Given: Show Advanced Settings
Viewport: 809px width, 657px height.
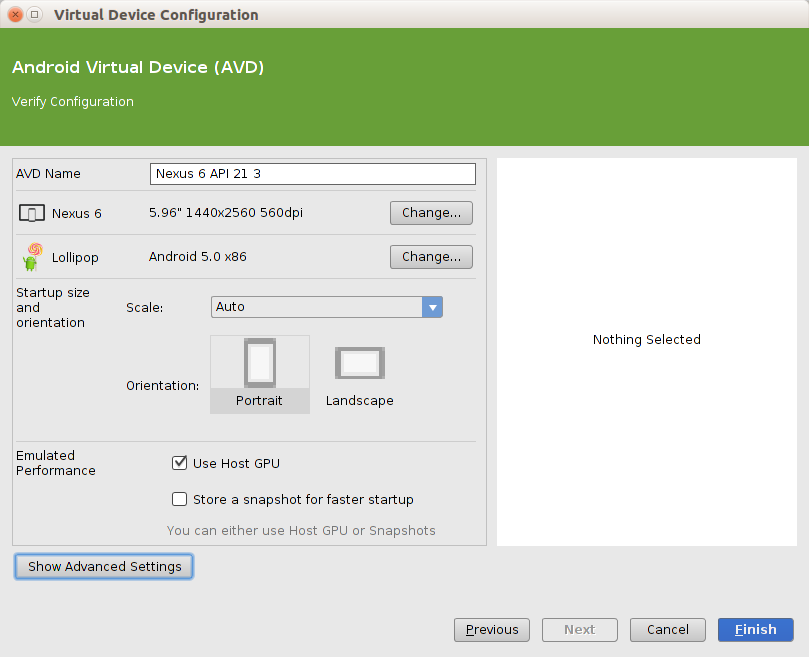Looking at the screenshot, I should pos(105,566).
